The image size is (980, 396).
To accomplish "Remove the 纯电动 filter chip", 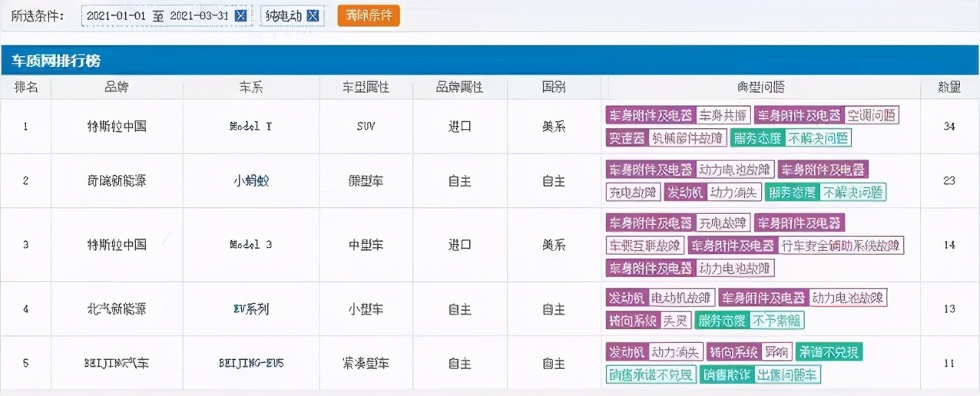I will [x=313, y=16].
